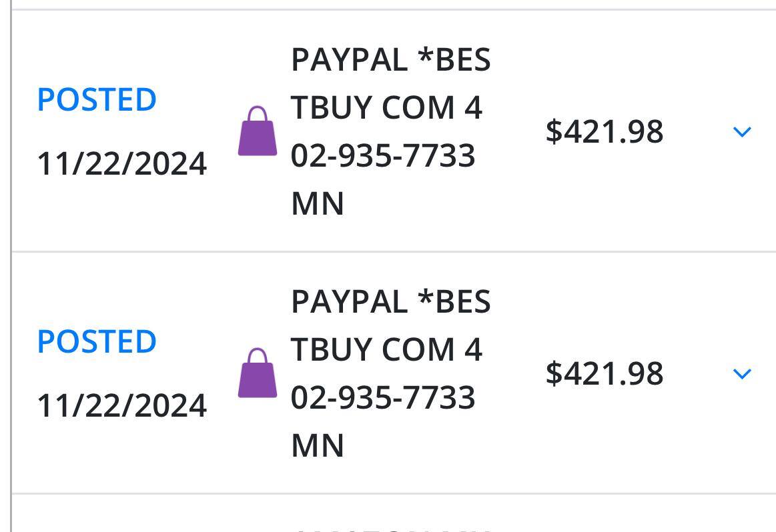Viewport: 776px width, 532px height.
Task: Click the 02-935-7733 phone number in the second transaction
Action: (383, 397)
